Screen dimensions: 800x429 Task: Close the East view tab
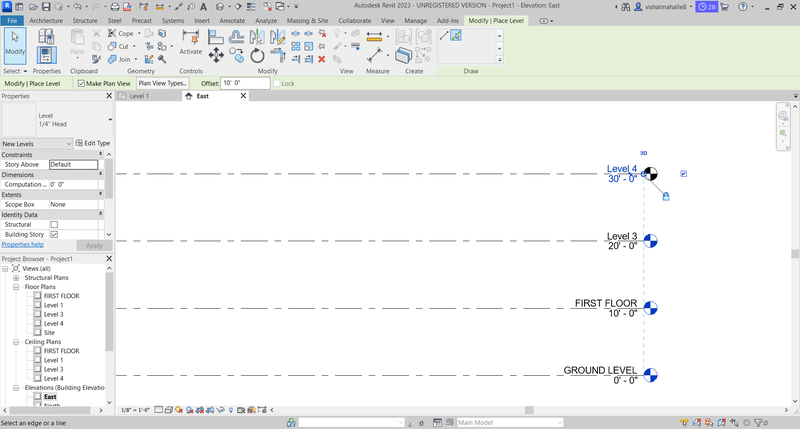click(x=243, y=96)
